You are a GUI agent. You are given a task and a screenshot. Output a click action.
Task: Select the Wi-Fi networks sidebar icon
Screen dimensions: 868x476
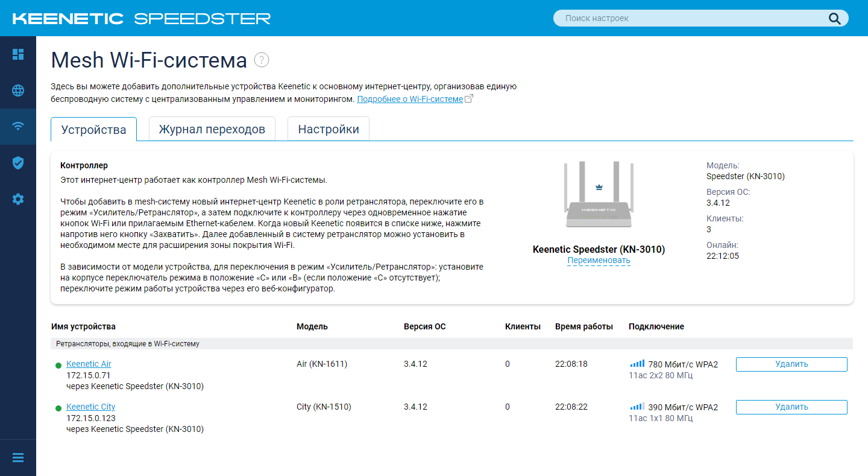[x=18, y=126]
